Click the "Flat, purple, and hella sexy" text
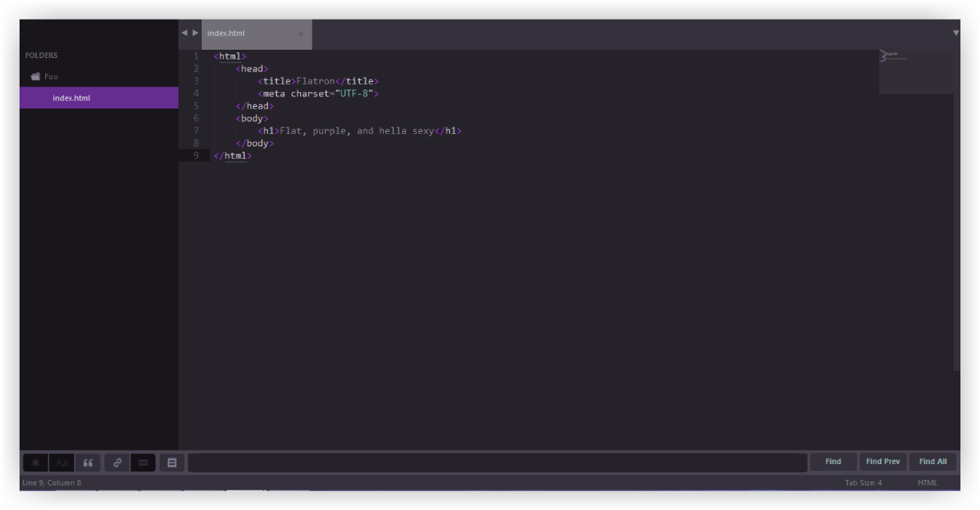The height and width of the screenshot is (510, 980). [x=358, y=131]
